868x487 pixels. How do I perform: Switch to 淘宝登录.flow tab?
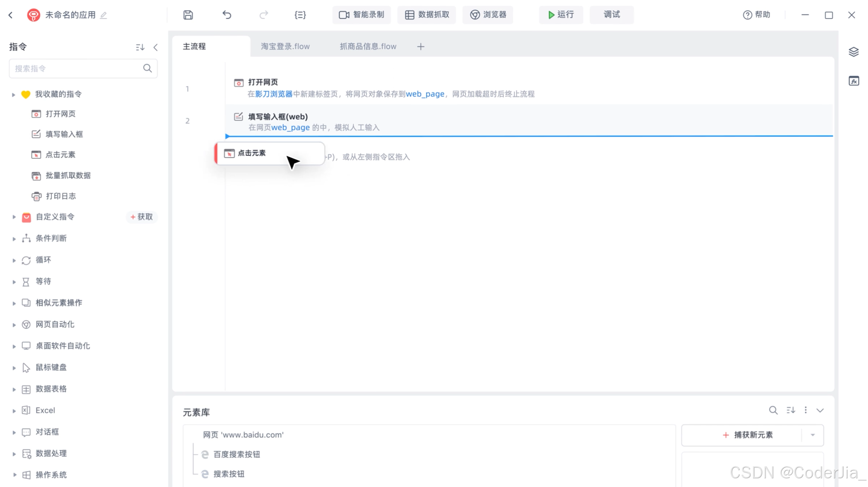coord(285,46)
